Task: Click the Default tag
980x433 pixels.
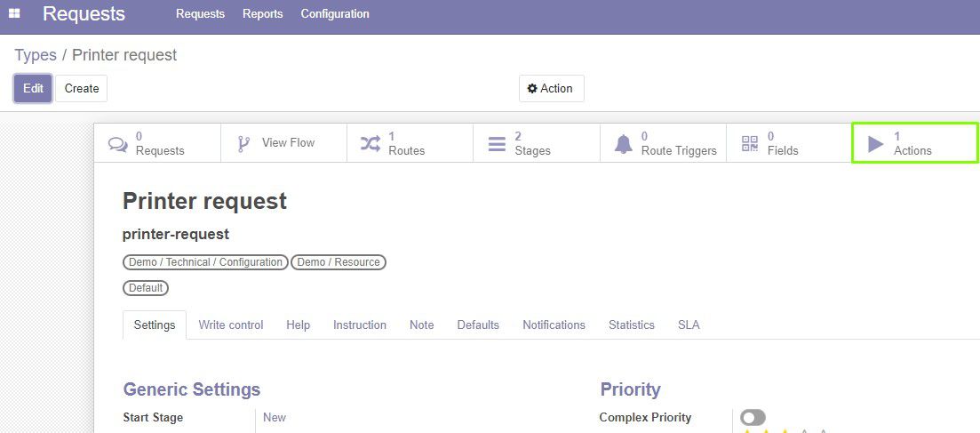Action: (146, 288)
